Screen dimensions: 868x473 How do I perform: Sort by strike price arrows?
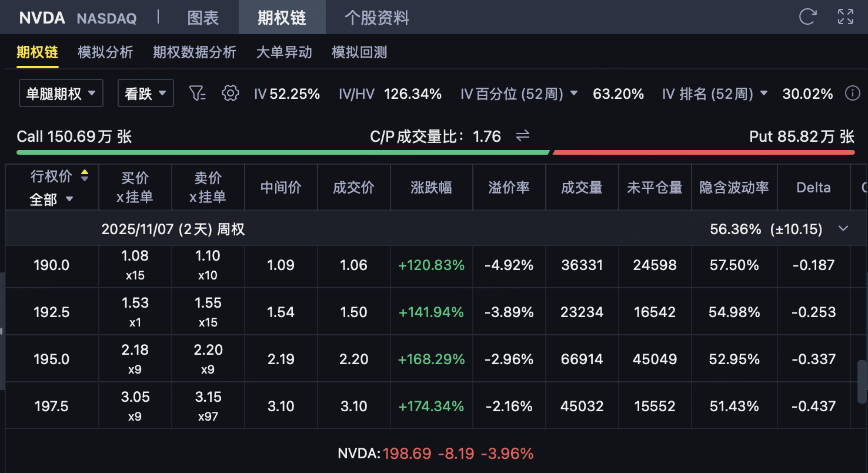tap(85, 175)
